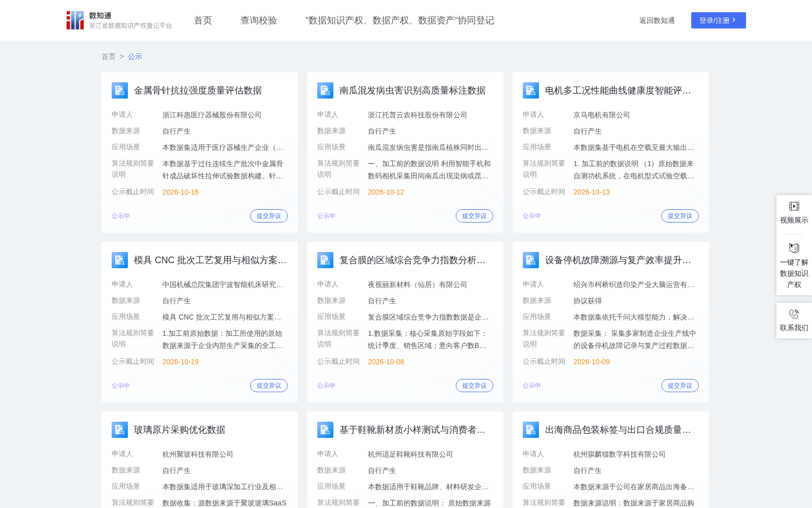Click the document icon beside 复合膜的区域综合竞争力指数分析
The height and width of the screenshot is (508, 812).
[325, 260]
